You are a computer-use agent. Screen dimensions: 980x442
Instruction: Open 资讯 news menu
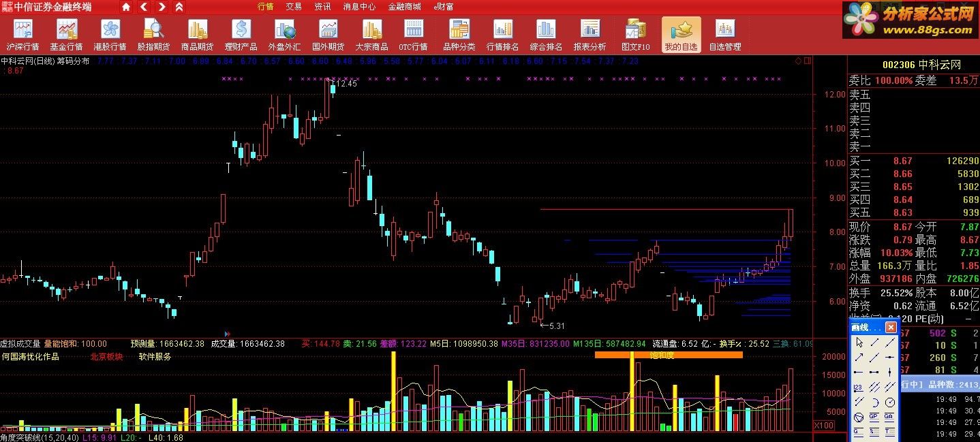322,7
